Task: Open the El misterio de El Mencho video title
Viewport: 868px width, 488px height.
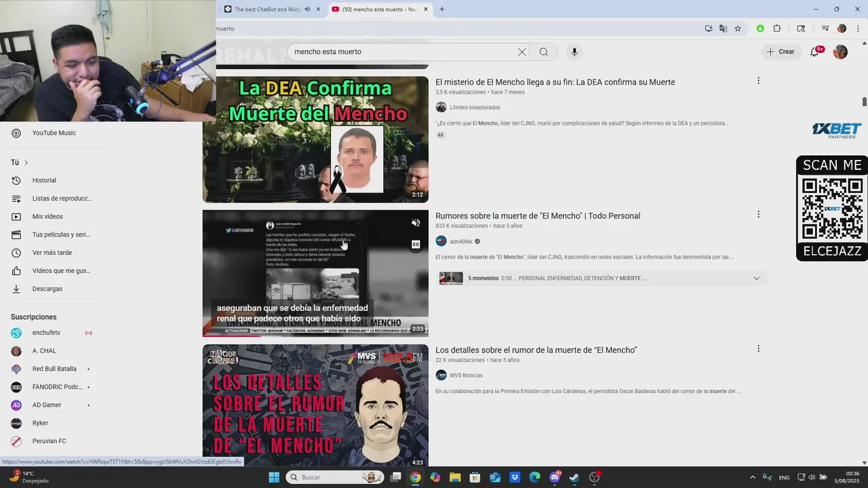Action: [x=555, y=82]
